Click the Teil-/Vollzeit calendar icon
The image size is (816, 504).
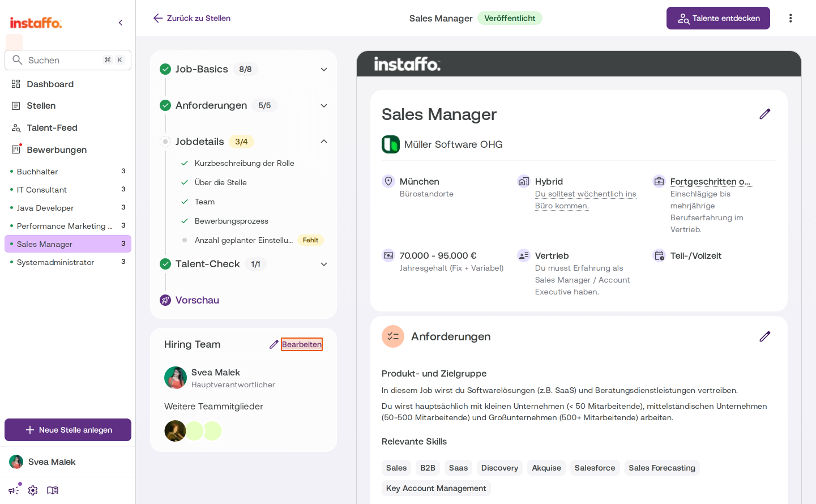click(659, 255)
